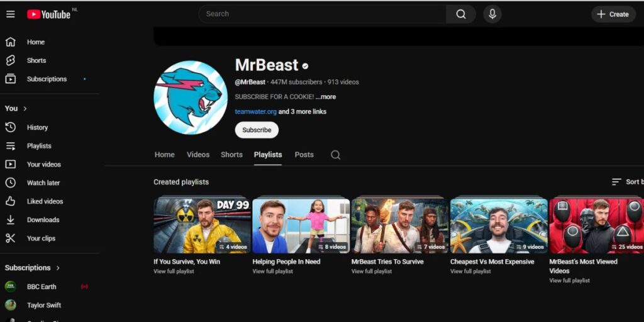Open the hamburger guide menu
The image size is (644, 322).
tap(10, 14)
